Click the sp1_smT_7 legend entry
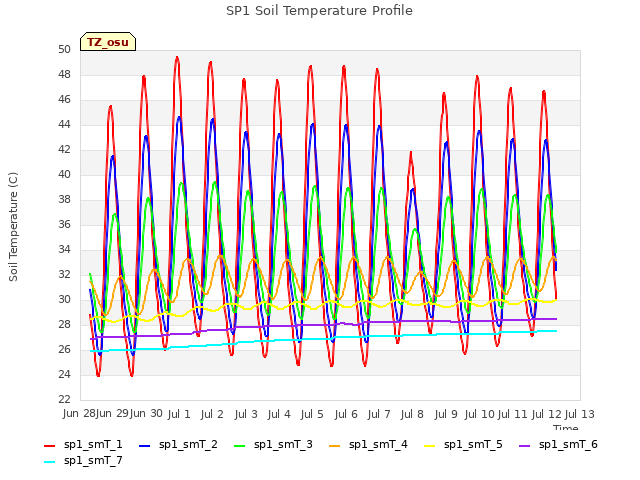This screenshot has width=640, height=480. 83,460
